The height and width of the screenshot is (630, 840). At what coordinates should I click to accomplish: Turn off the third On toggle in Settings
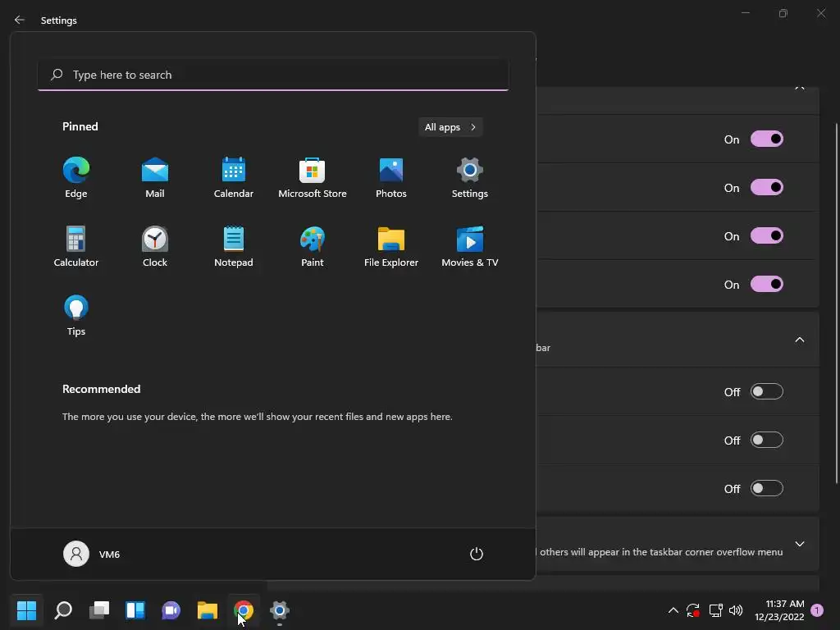pyautogui.click(x=767, y=235)
